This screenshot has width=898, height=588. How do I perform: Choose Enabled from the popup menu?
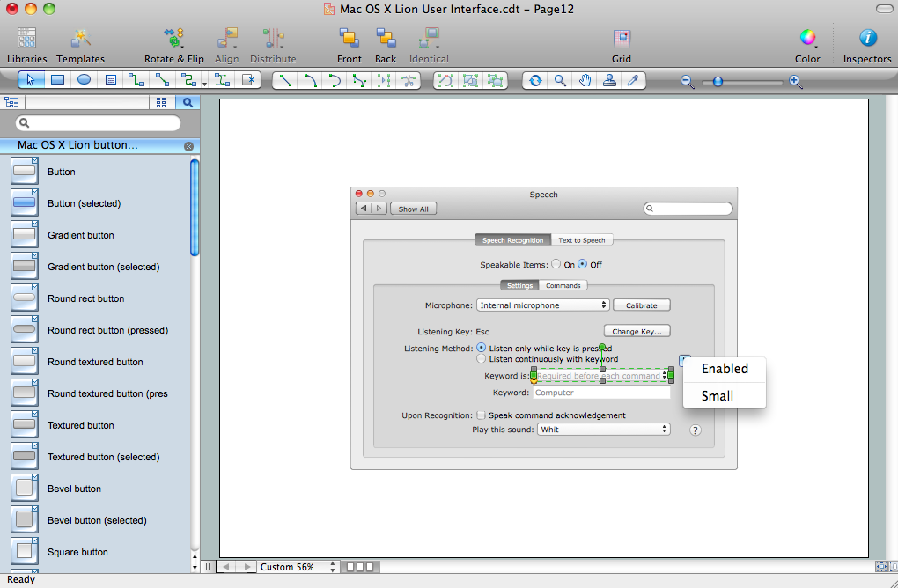725,369
